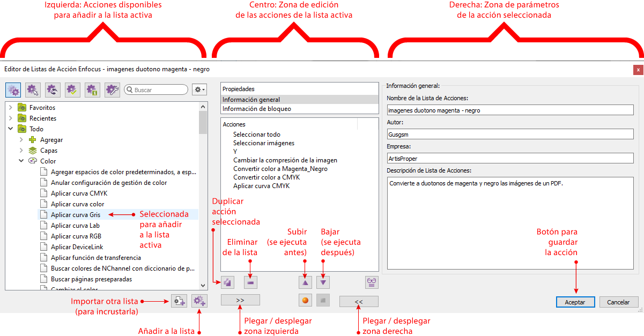The width and height of the screenshot is (644, 336).
Task: Select 'Buscar colores de NChannel' action
Action: 124,268
